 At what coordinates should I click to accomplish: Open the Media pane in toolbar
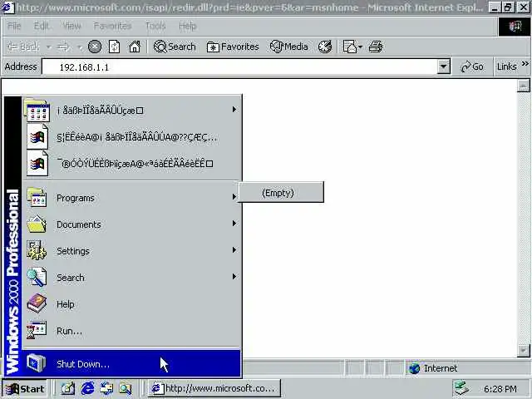tap(289, 47)
